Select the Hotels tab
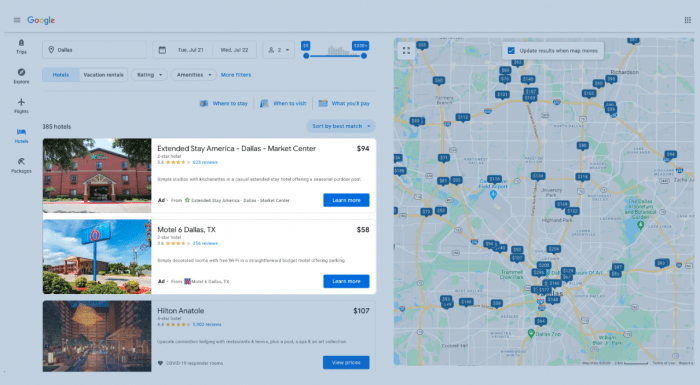Screen dimensions: 700x385 (x=61, y=75)
